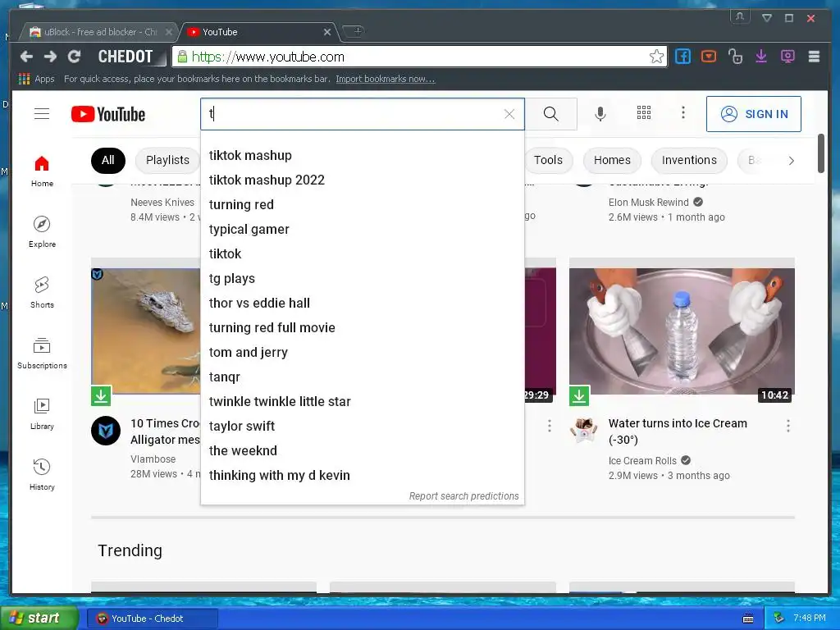Screen dimensions: 840x630
Task: Open Shorts in the sidebar
Action: click(x=42, y=293)
